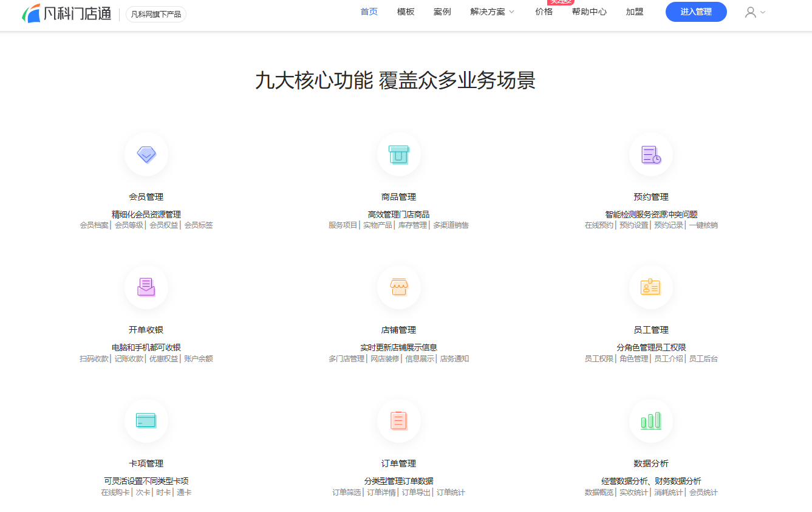This screenshot has height=512, width=812.
Task: Open the user account dropdown
Action: click(x=755, y=12)
